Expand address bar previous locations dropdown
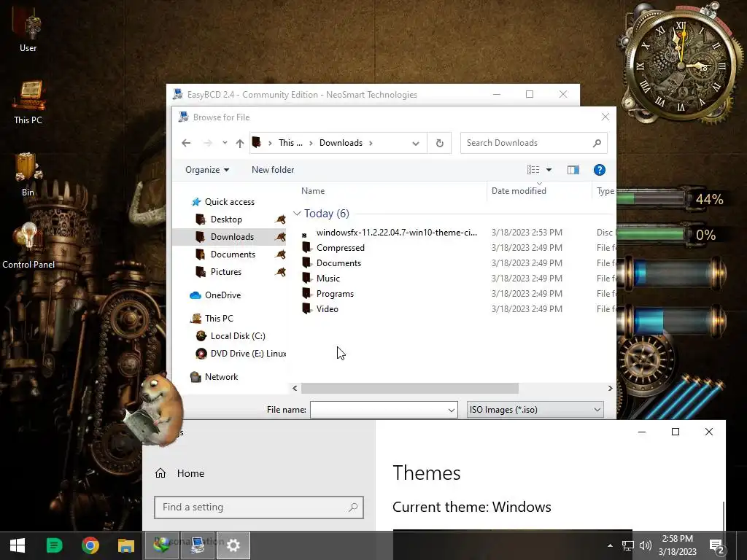Viewport: 747px width, 560px height. point(415,143)
